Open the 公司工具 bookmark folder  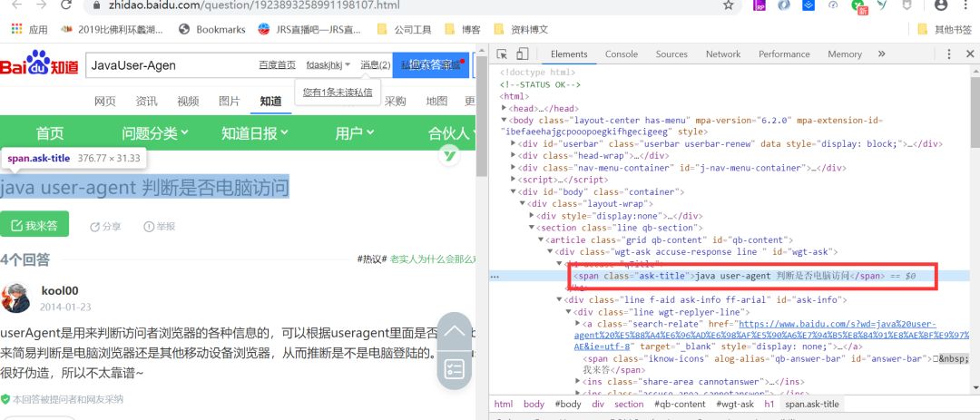(x=405, y=29)
